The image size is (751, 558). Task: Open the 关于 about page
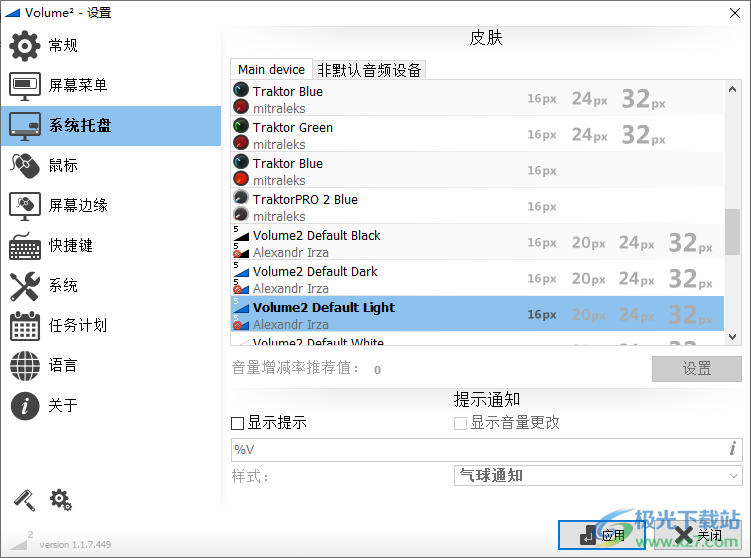point(62,405)
